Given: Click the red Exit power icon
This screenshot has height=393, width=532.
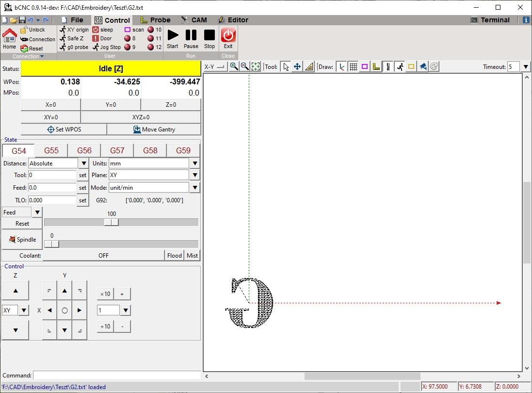Looking at the screenshot, I should 228,35.
